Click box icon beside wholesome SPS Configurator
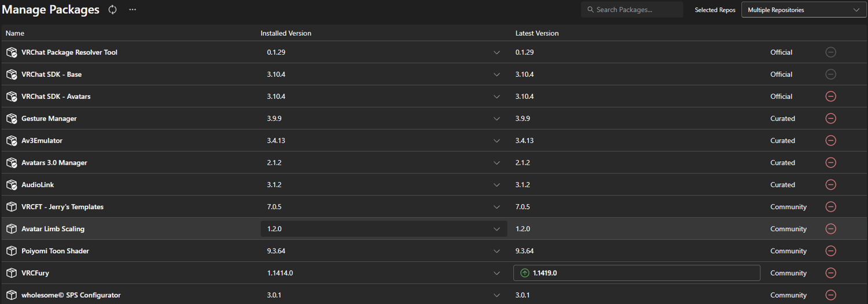This screenshot has width=868, height=304. tap(12, 295)
